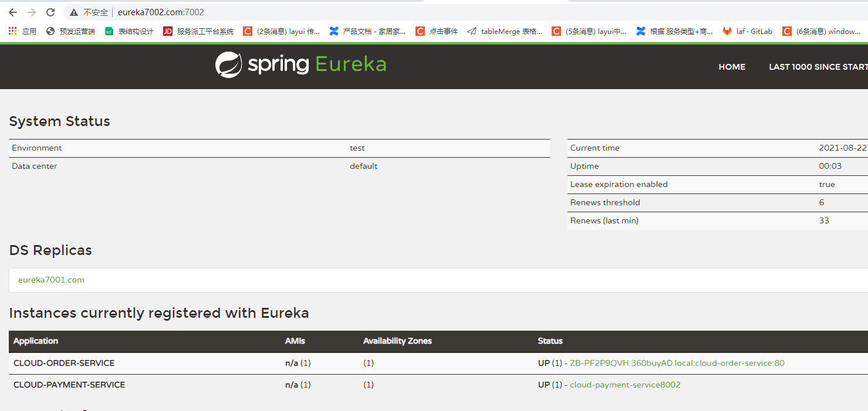Image resolution: width=868 pixels, height=411 pixels.
Task: Click the Lease expiration enabled label
Action: (619, 184)
